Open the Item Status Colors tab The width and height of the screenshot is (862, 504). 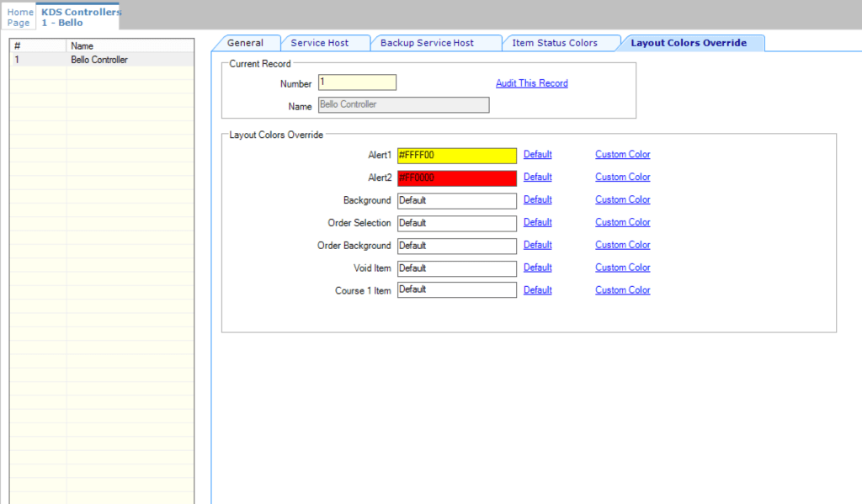pos(555,43)
